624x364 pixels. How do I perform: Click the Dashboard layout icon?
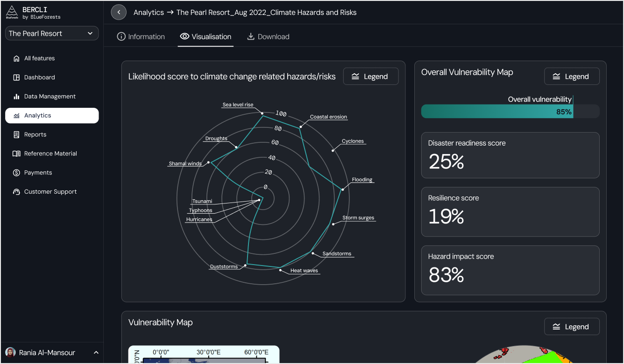coord(16,77)
